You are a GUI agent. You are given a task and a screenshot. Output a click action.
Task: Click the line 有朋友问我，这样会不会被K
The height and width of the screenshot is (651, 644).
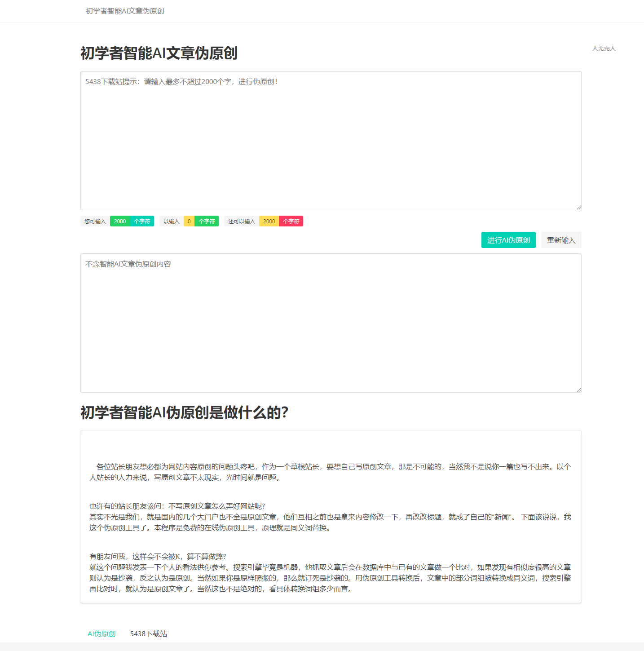(x=158, y=556)
